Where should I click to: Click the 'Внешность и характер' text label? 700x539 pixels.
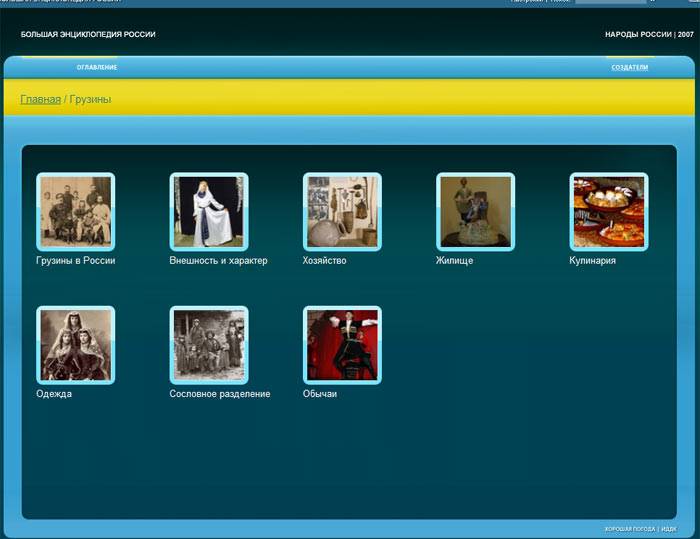coord(218,261)
